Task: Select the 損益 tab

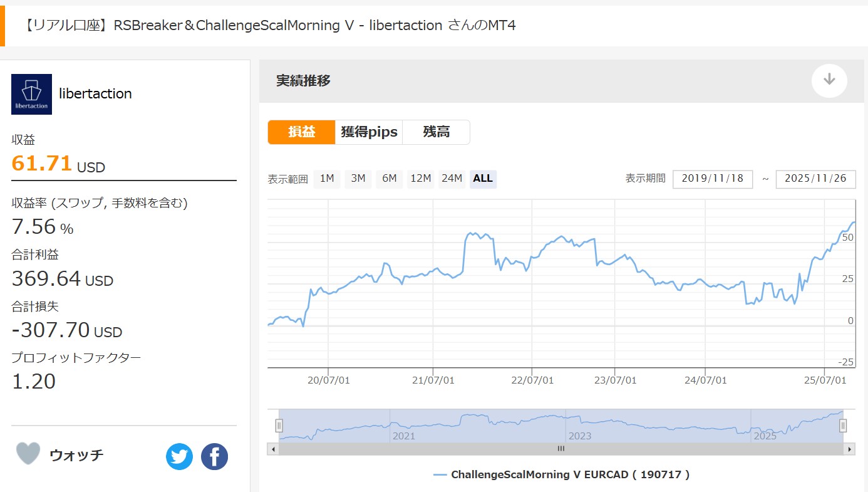Action: pos(302,132)
